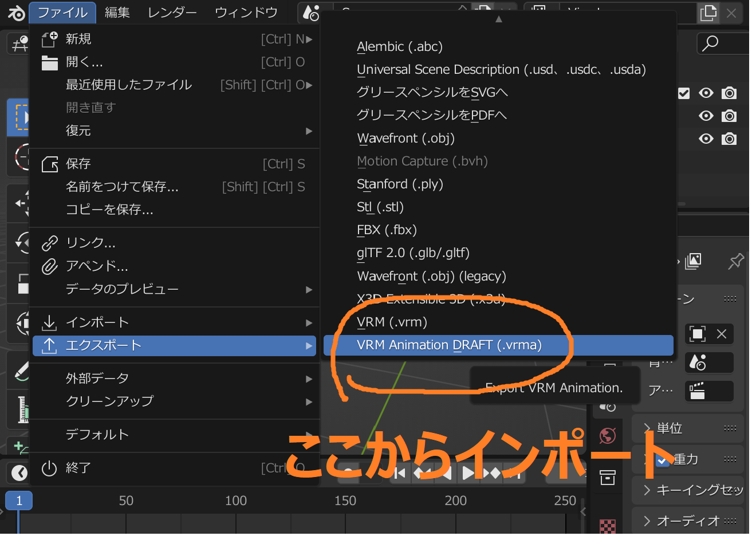Open the 最近使用したファイル submenu
This screenshot has height=536, width=756.
coord(175,85)
